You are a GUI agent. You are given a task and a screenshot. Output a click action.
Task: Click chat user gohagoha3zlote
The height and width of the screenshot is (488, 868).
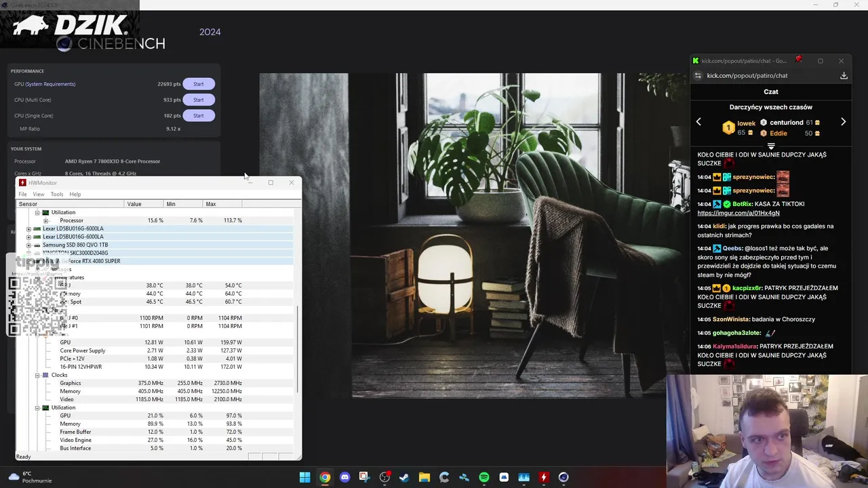[x=736, y=333]
